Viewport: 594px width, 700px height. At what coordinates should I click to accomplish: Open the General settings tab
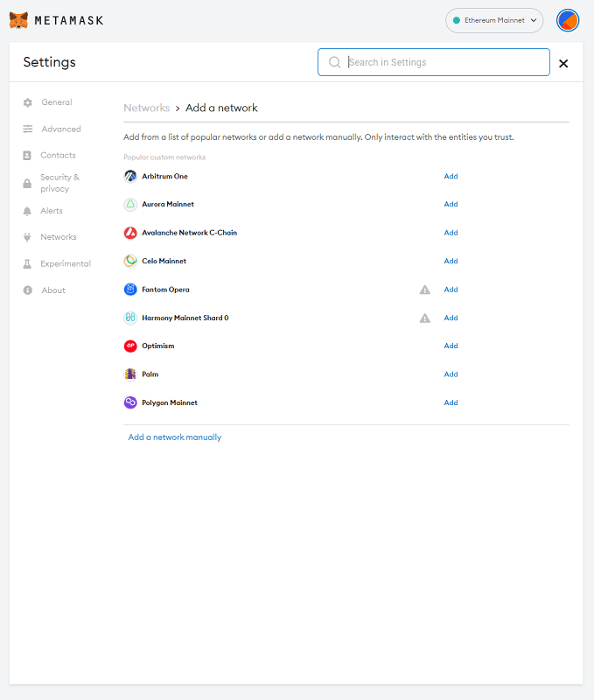point(57,102)
